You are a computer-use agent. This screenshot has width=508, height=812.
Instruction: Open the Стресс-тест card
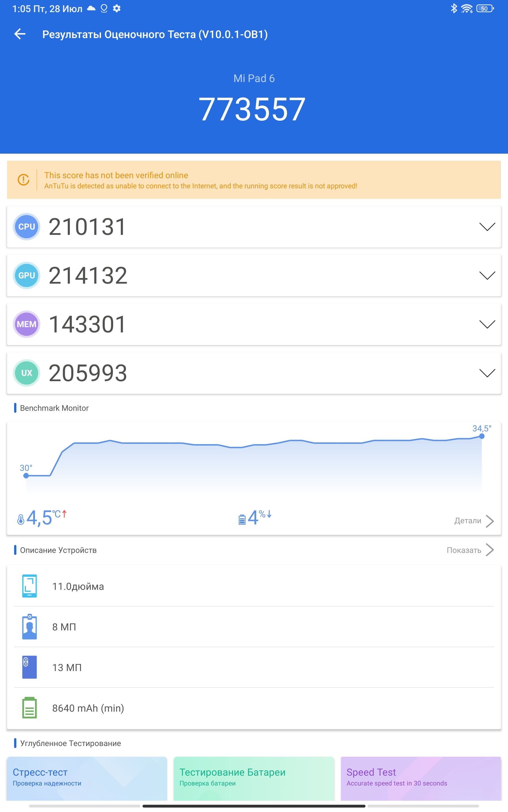(87, 778)
